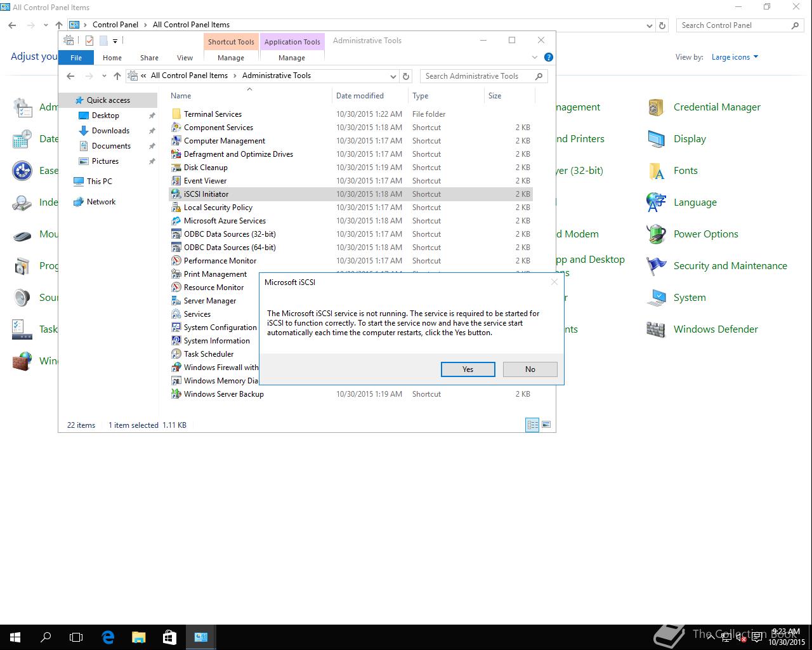Screen dimensions: 812x650
Task: Select the Disk Cleanup icon
Action: point(176,168)
